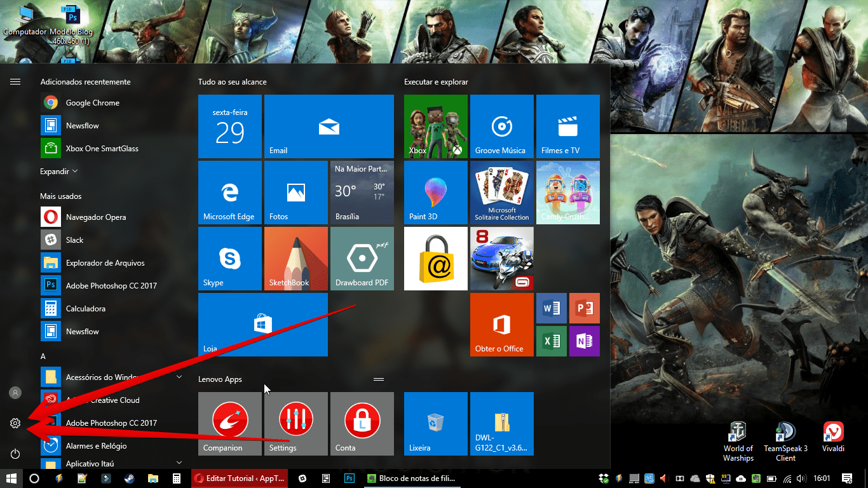Screen dimensions: 868x488
Task: Click the Obter o Office tile
Action: click(x=502, y=325)
